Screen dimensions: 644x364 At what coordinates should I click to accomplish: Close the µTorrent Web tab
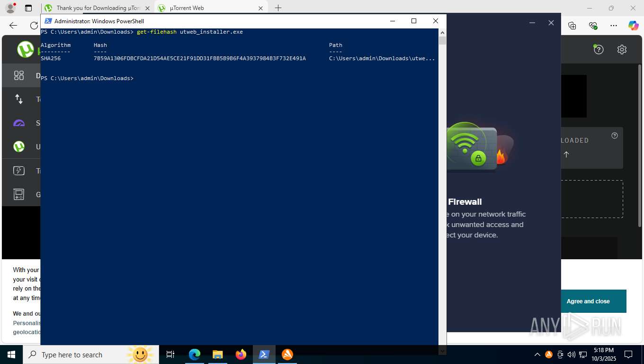pyautogui.click(x=260, y=8)
